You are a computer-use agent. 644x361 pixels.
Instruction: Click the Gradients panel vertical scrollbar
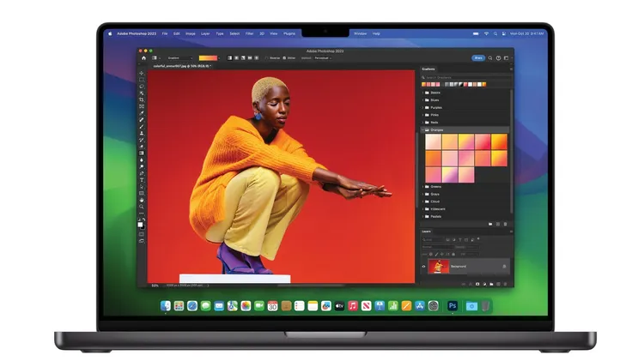tap(512, 151)
